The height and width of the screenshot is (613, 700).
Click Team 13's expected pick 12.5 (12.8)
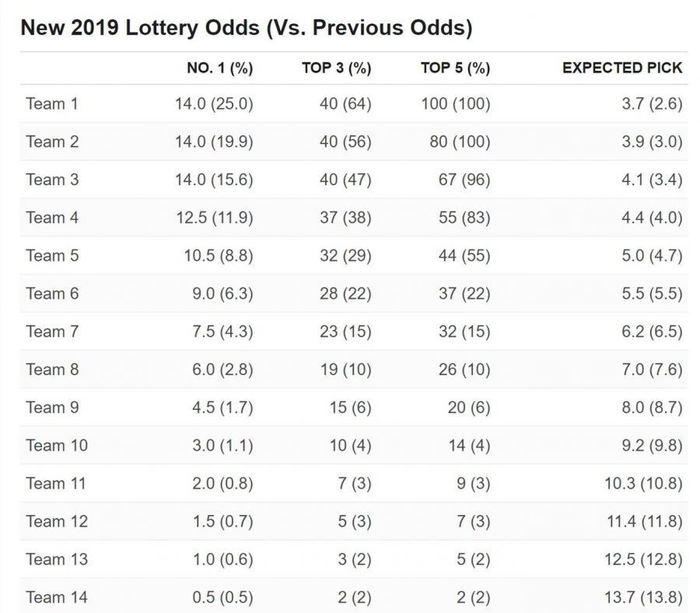point(644,559)
